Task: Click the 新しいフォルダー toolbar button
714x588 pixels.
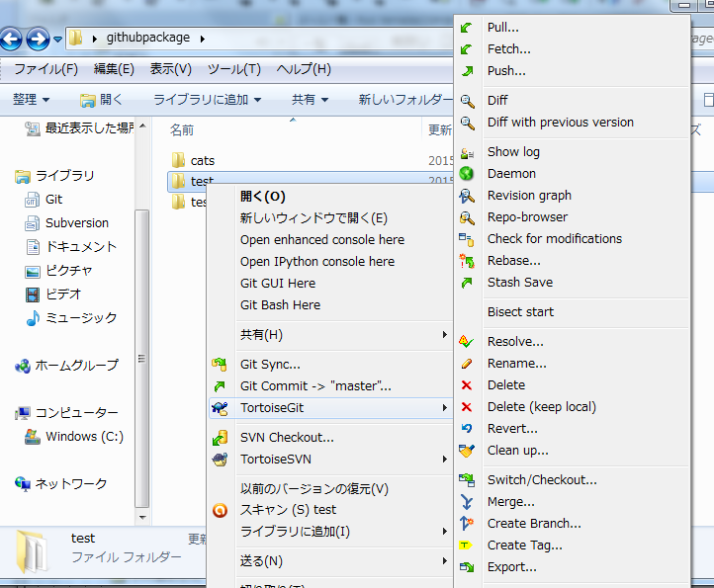Action: pos(405,99)
